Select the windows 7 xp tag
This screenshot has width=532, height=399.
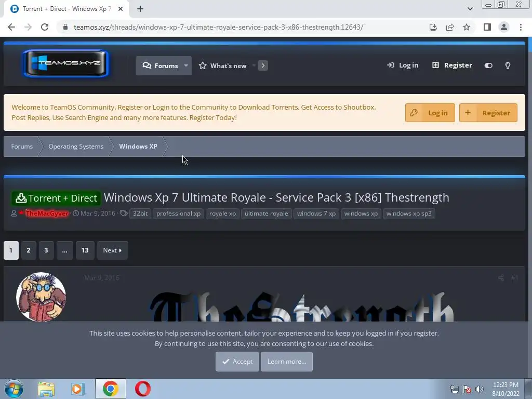[316, 214]
